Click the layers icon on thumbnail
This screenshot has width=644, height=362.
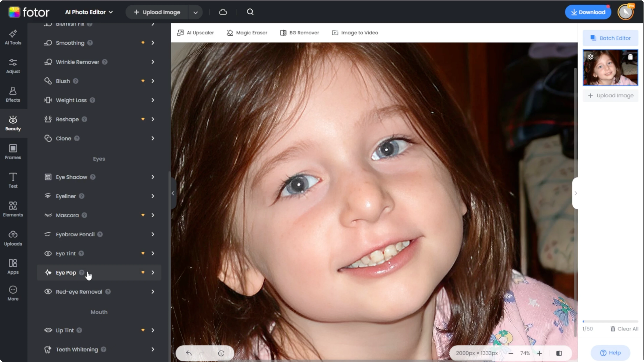[x=590, y=57]
